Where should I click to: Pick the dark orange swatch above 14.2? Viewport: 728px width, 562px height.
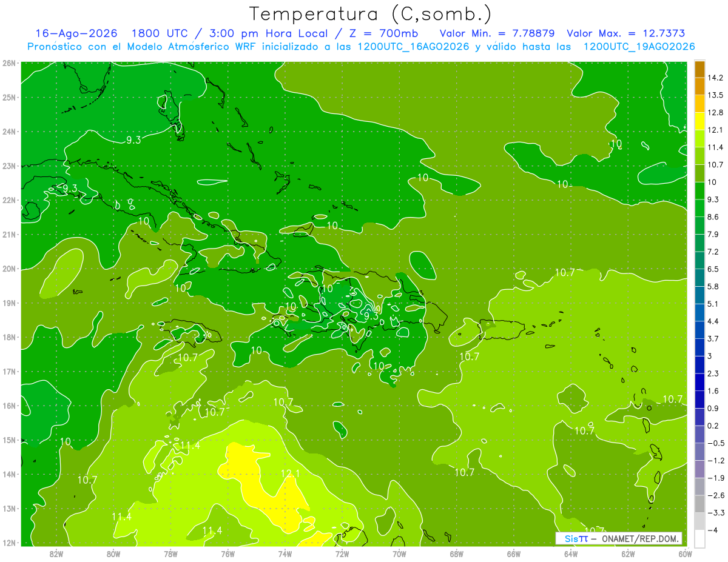(x=699, y=69)
